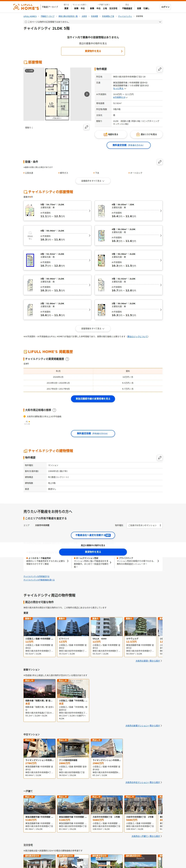Click 地図を見る button
Viewport: 186px width, 868px height.
[110, 134]
